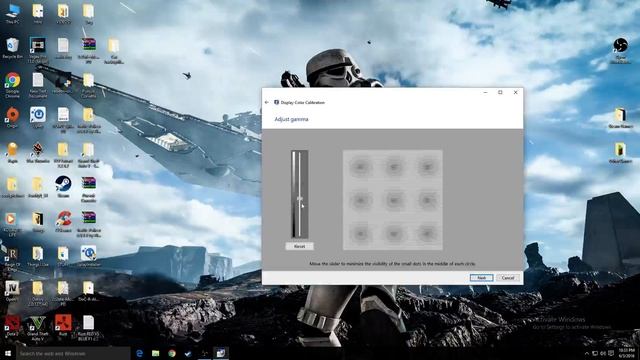Click the 'Search the web and Windows' box
Screen dimensions: 640x360
click(73, 353)
